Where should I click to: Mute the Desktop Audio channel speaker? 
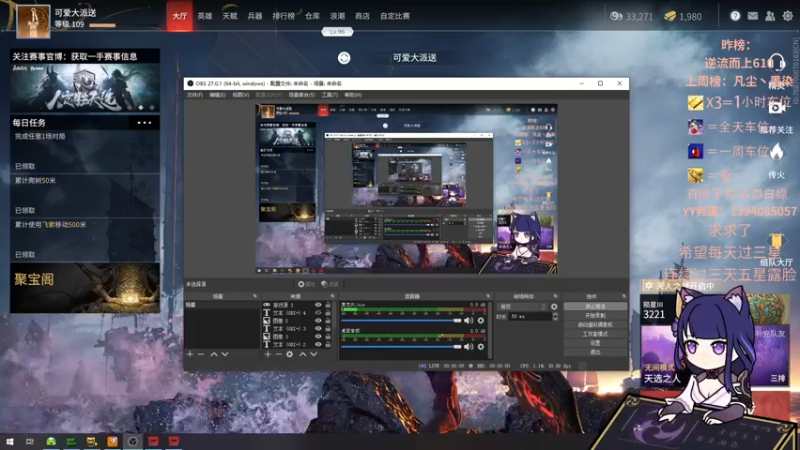468,347
